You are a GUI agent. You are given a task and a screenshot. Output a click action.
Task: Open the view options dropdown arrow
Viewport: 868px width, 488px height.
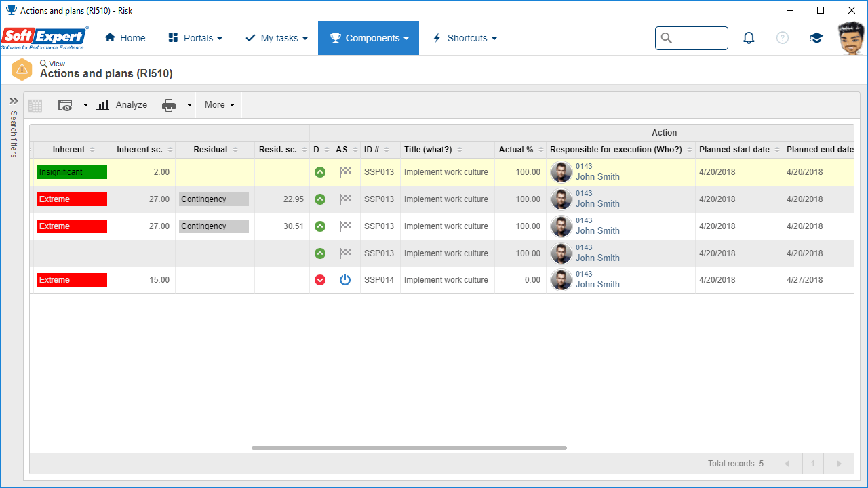tap(85, 106)
